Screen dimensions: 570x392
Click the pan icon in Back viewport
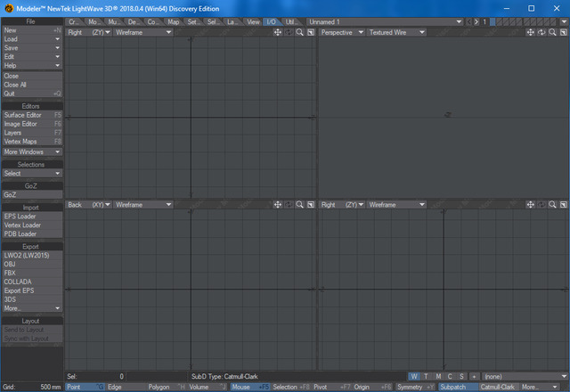[x=278, y=205]
